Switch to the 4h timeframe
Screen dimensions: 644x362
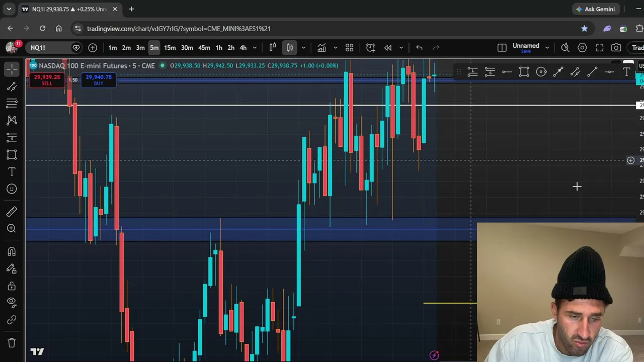243,48
